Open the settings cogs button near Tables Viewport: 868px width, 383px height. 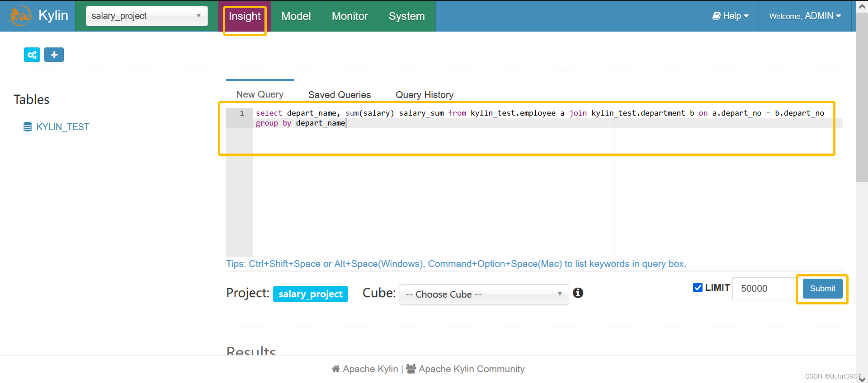[32, 55]
